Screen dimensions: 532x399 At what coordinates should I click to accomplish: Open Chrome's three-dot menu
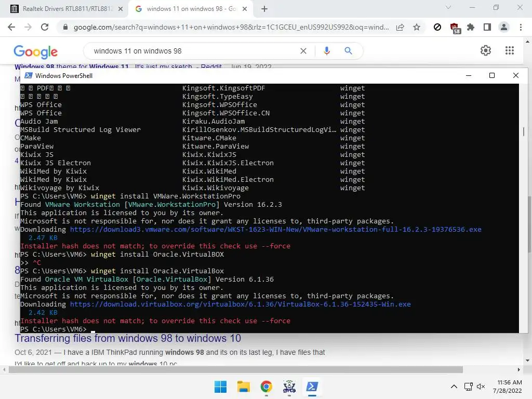[521, 27]
